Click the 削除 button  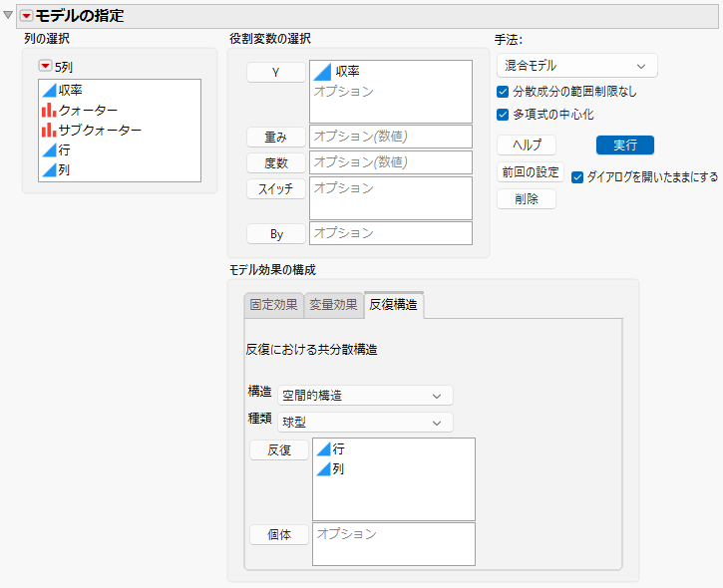pyautogui.click(x=527, y=199)
